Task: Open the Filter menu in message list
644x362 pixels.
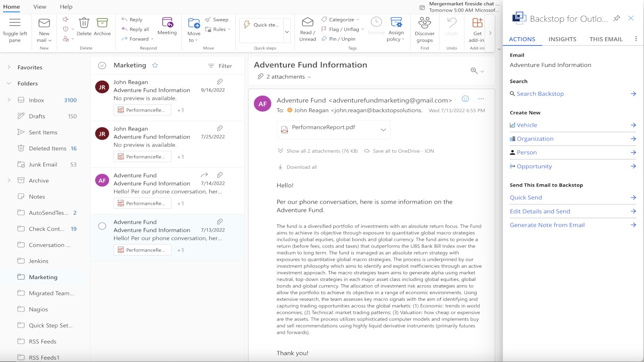Action: [x=220, y=66]
